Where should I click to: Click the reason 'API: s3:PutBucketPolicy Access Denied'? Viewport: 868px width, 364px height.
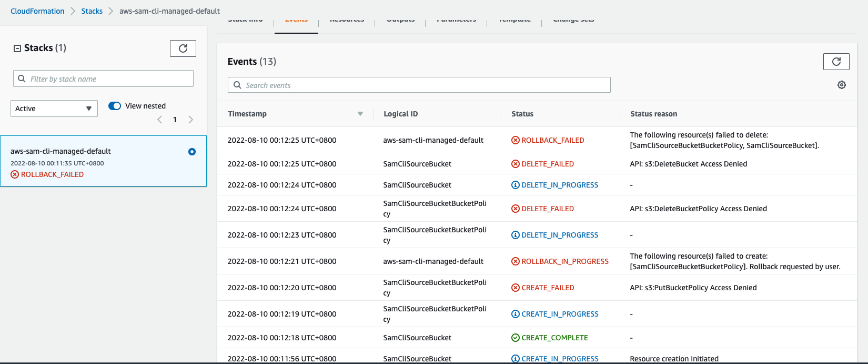pyautogui.click(x=693, y=288)
